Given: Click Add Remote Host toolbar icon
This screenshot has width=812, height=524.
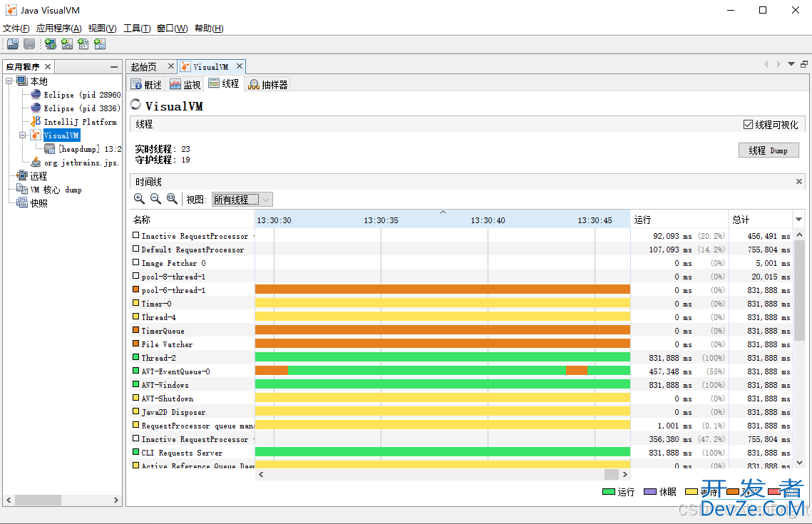Looking at the screenshot, I should pyautogui.click(x=50, y=44).
